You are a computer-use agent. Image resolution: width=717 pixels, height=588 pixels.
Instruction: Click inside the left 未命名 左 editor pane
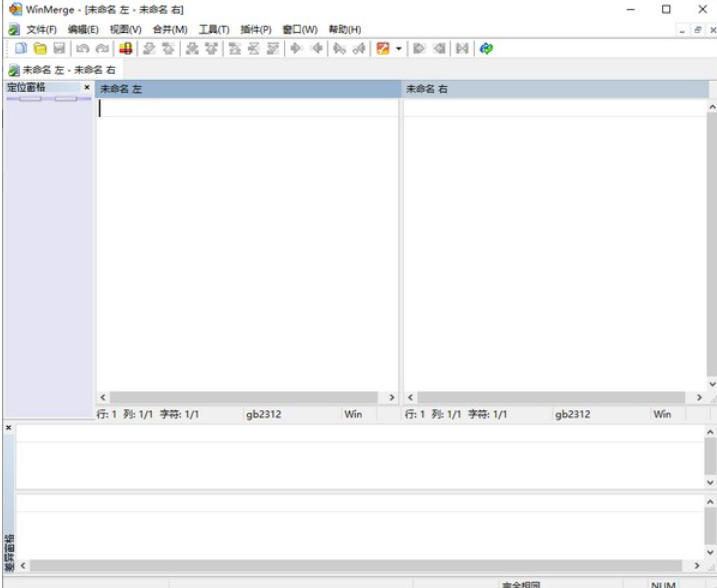pyautogui.click(x=247, y=250)
